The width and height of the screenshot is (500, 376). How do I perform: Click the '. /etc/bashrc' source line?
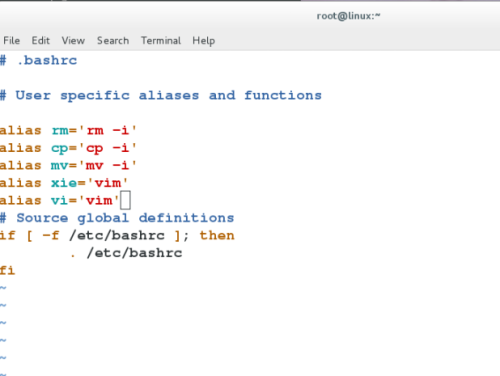[x=126, y=253]
